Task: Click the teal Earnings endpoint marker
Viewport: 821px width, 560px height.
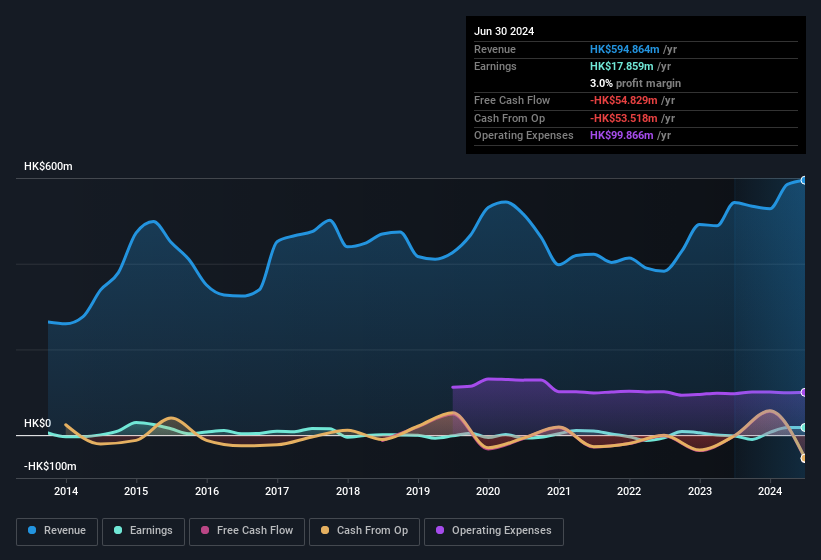Action: click(804, 428)
